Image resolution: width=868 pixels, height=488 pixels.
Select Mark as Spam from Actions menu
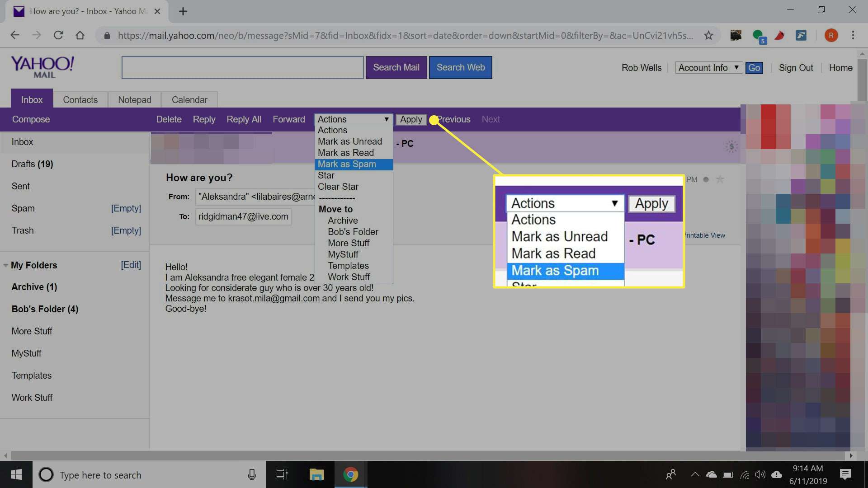(346, 164)
